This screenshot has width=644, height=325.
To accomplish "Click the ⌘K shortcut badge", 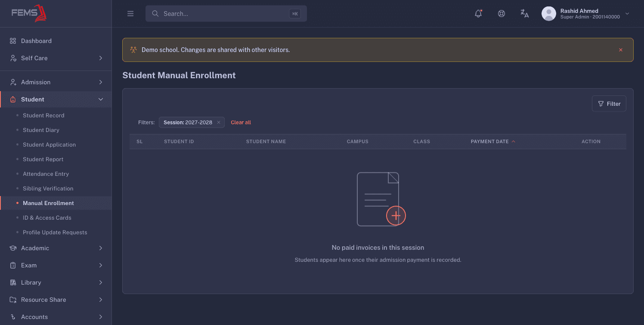I will (x=295, y=14).
